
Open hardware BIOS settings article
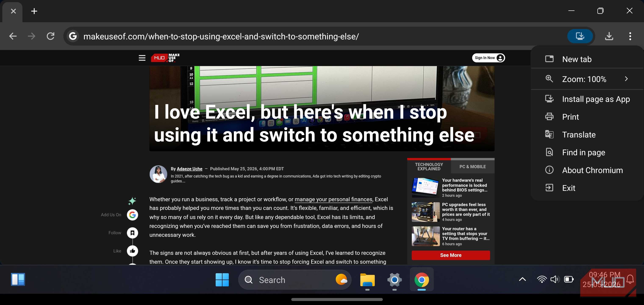(x=465, y=185)
